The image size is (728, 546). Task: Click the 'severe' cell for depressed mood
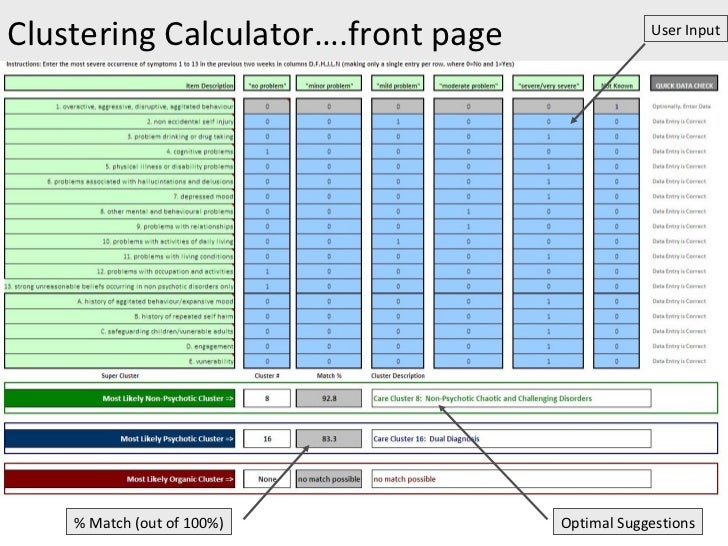click(548, 196)
